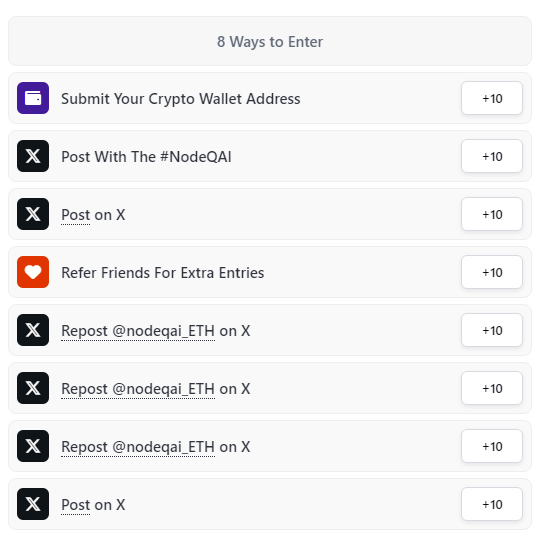
Task: Click the purple wallet icon
Action: pos(33,98)
